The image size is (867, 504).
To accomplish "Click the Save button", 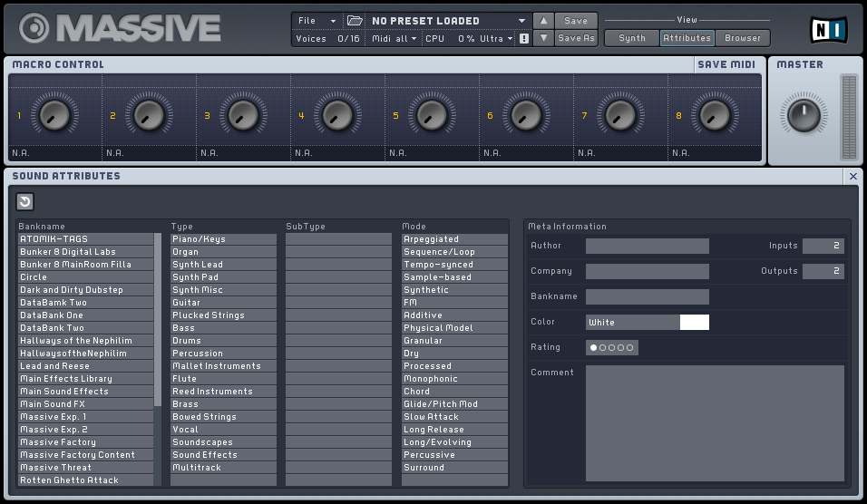I will click(x=576, y=21).
